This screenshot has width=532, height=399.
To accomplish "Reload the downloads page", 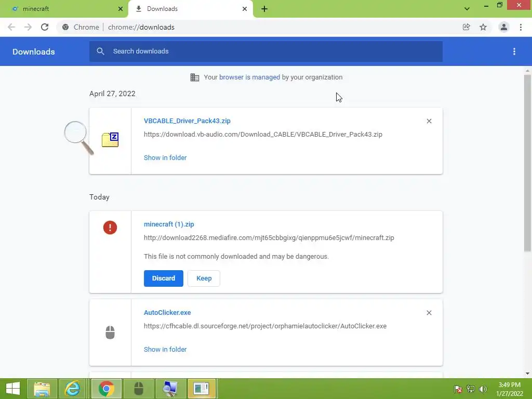I will coord(45,27).
